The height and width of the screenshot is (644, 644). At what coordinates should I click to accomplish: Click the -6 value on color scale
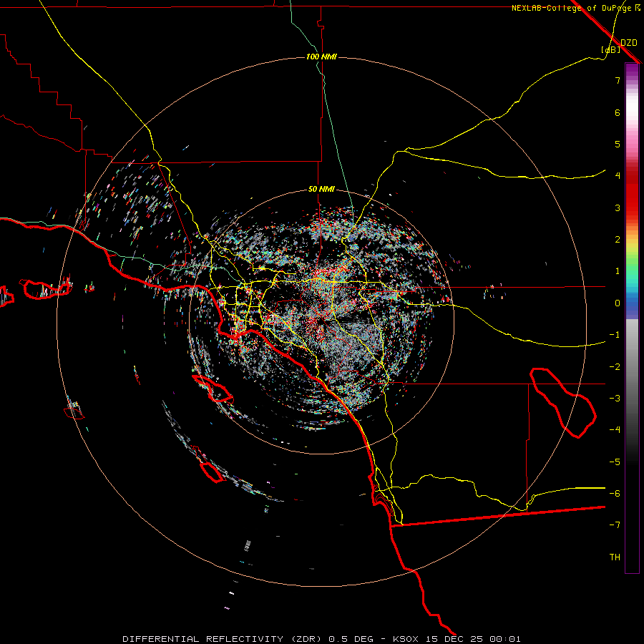(x=615, y=494)
